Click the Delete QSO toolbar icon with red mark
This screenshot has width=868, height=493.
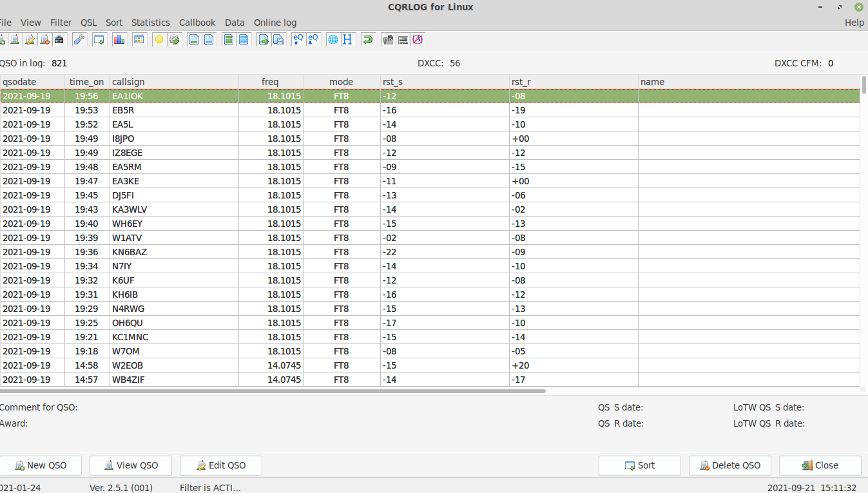[44, 39]
